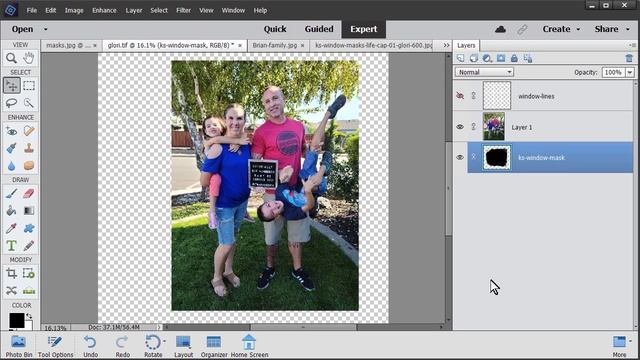Expand the Open dropdown arrow
The image size is (640, 360).
[x=45, y=29]
